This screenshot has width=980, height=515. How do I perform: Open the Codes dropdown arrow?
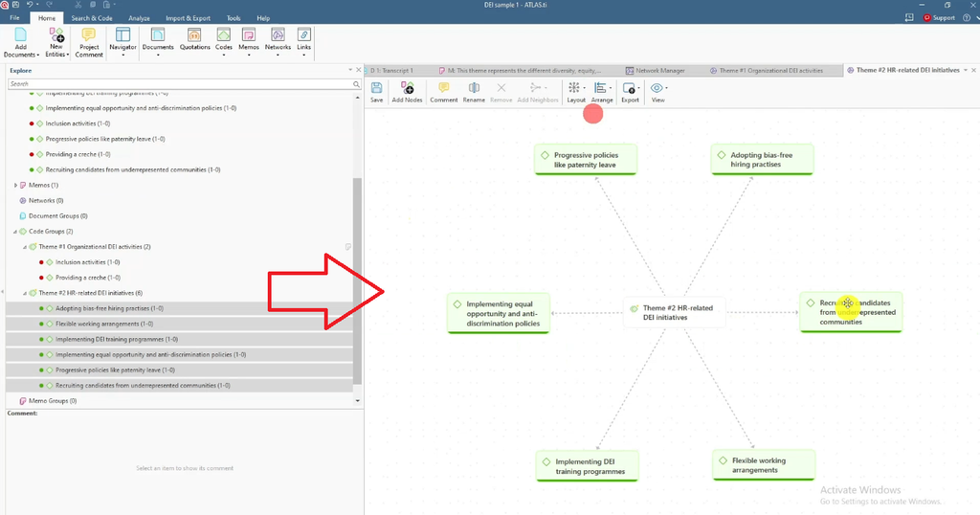[x=224, y=55]
